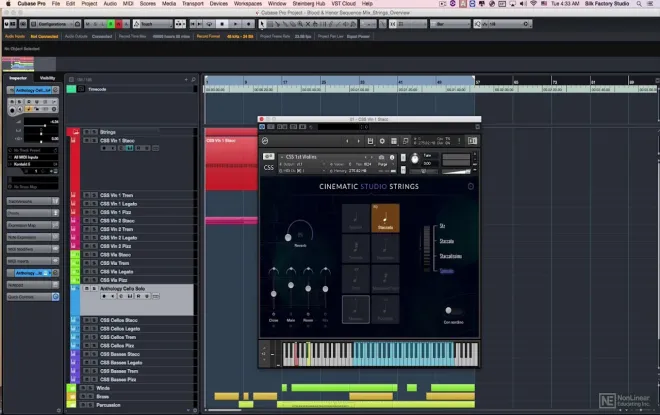660x415 pixels.
Task: Click the Kontakt minimize rack view icon
Action: click(405, 141)
